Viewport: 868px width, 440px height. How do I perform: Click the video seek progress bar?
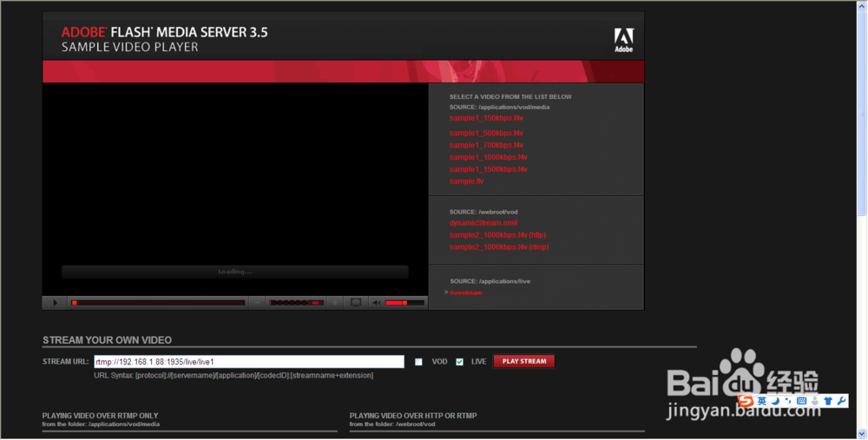(158, 303)
